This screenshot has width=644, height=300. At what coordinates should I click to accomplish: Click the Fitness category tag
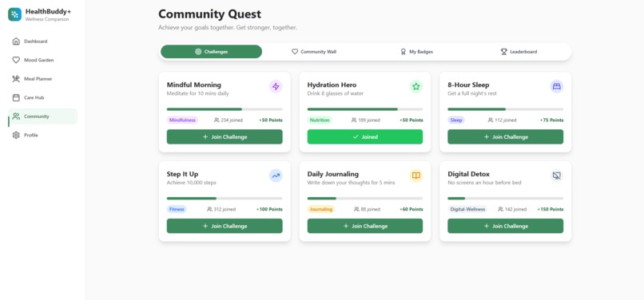[177, 209]
